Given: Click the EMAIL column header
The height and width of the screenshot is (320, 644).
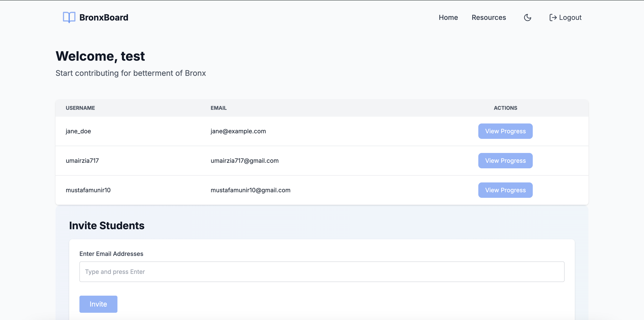Looking at the screenshot, I should point(218,108).
